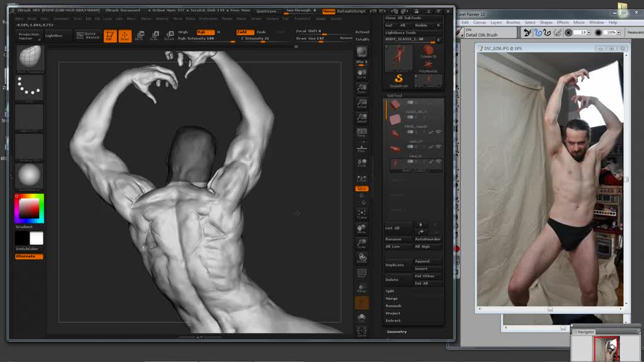The width and height of the screenshot is (644, 362).
Task: Toggle eye visibility of third subtool
Action: [x=438, y=132]
